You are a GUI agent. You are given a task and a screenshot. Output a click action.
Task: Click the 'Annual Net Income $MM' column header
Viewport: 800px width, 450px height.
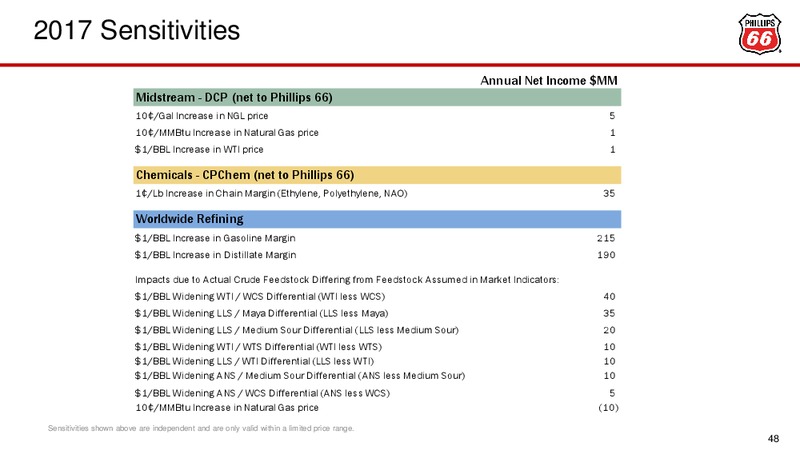pyautogui.click(x=549, y=81)
